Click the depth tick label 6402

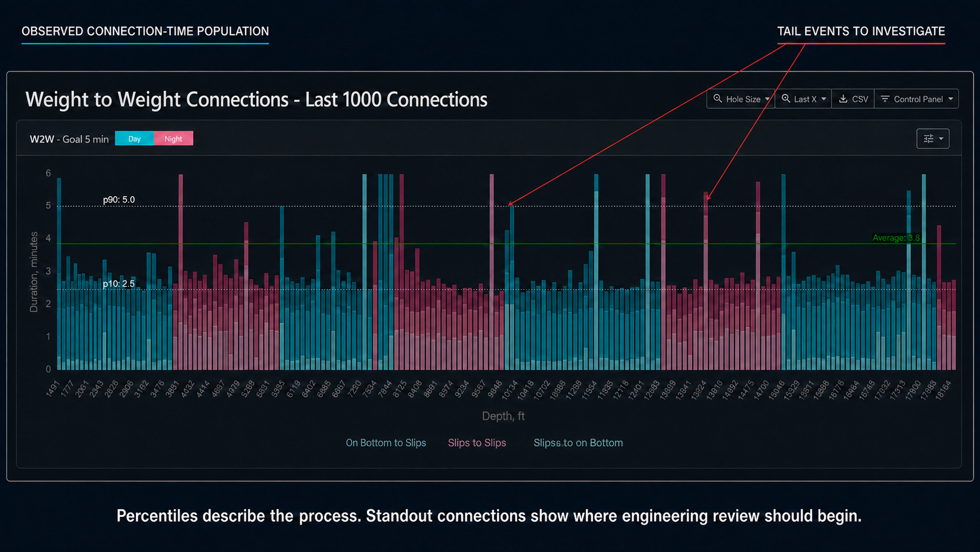click(309, 389)
